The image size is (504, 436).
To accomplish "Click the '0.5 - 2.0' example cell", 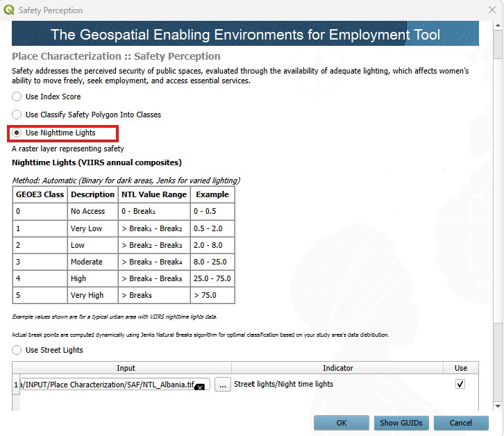I will click(x=212, y=228).
